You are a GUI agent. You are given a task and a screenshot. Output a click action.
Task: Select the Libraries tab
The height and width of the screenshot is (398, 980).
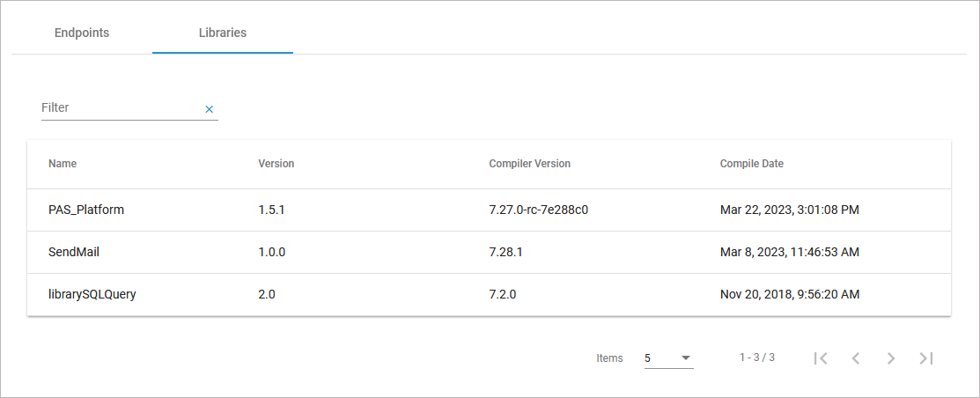tap(223, 33)
